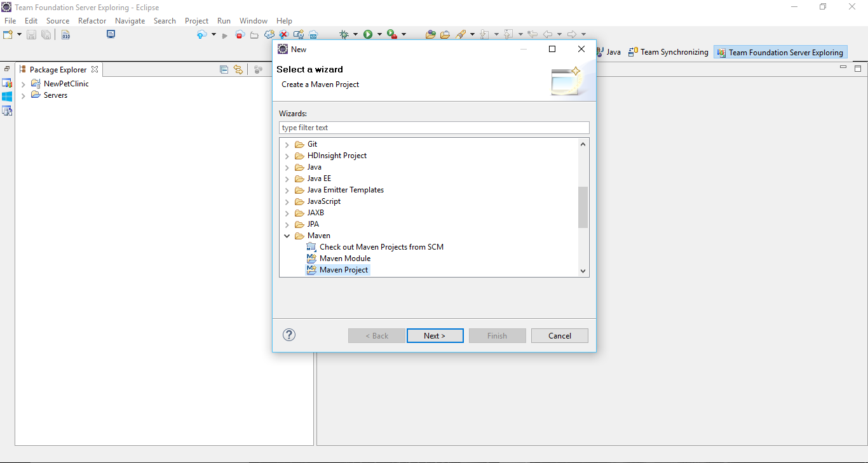This screenshot has height=463, width=868.
Task: Select Team Foundation Server Exploring perspective
Action: click(780, 52)
